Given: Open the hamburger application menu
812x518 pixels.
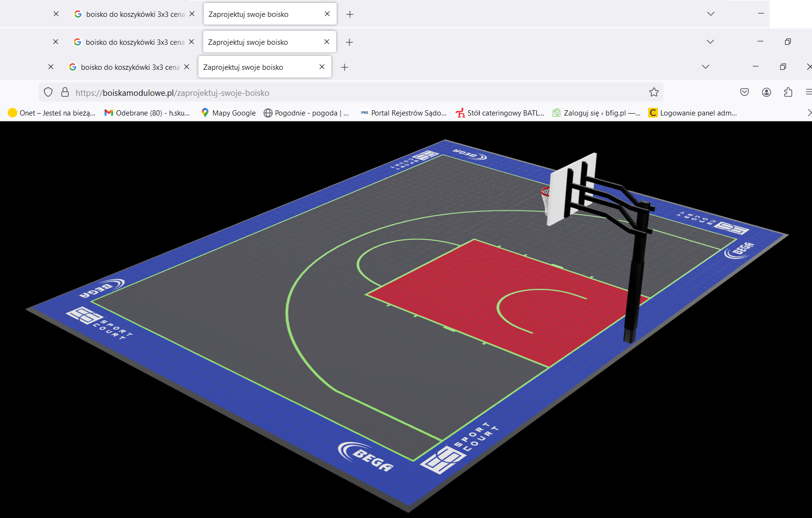Looking at the screenshot, I should pos(808,92).
